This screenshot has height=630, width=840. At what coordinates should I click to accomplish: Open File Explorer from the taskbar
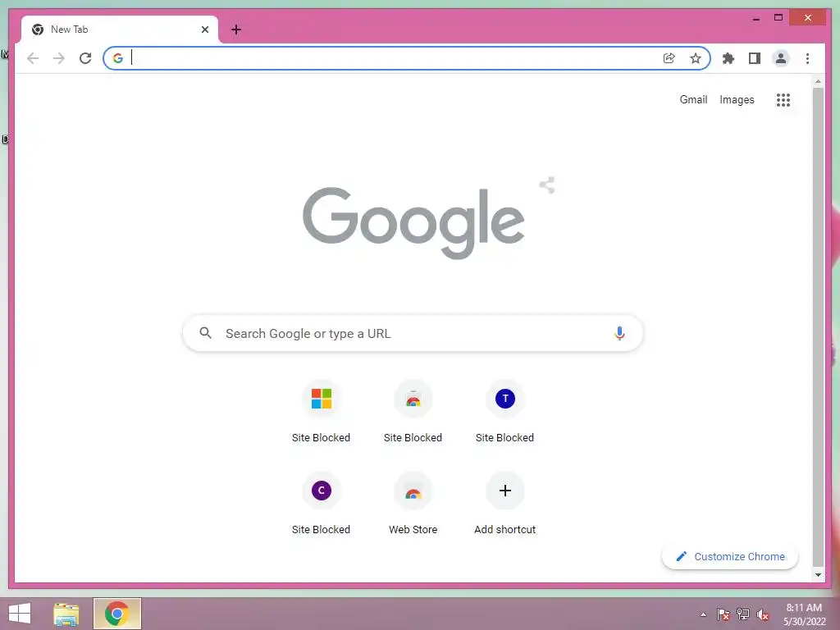point(66,614)
